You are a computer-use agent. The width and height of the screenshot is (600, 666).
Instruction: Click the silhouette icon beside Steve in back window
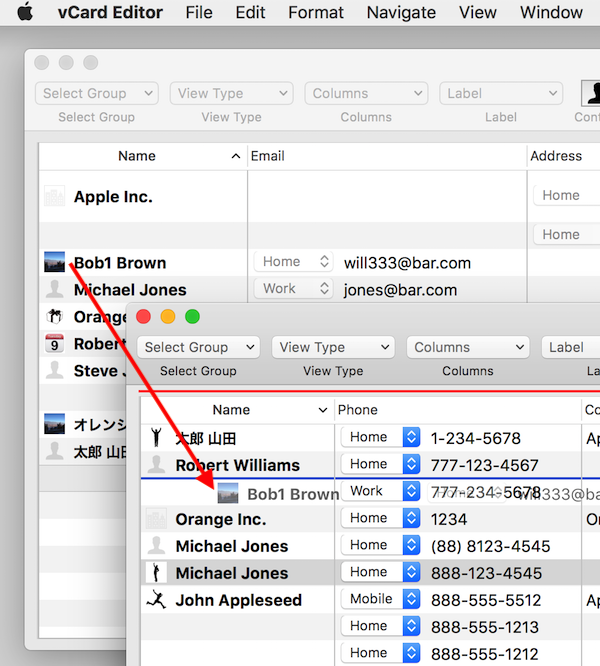coord(55,370)
